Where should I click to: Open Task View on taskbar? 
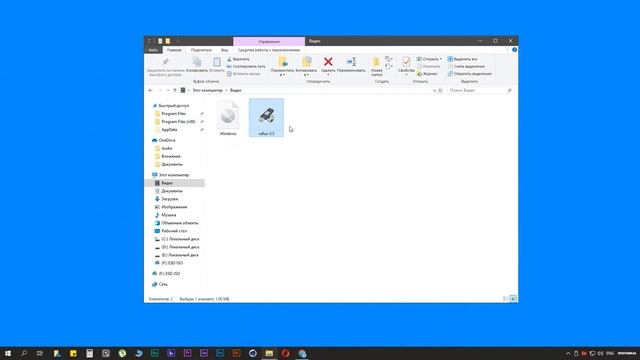point(40,353)
